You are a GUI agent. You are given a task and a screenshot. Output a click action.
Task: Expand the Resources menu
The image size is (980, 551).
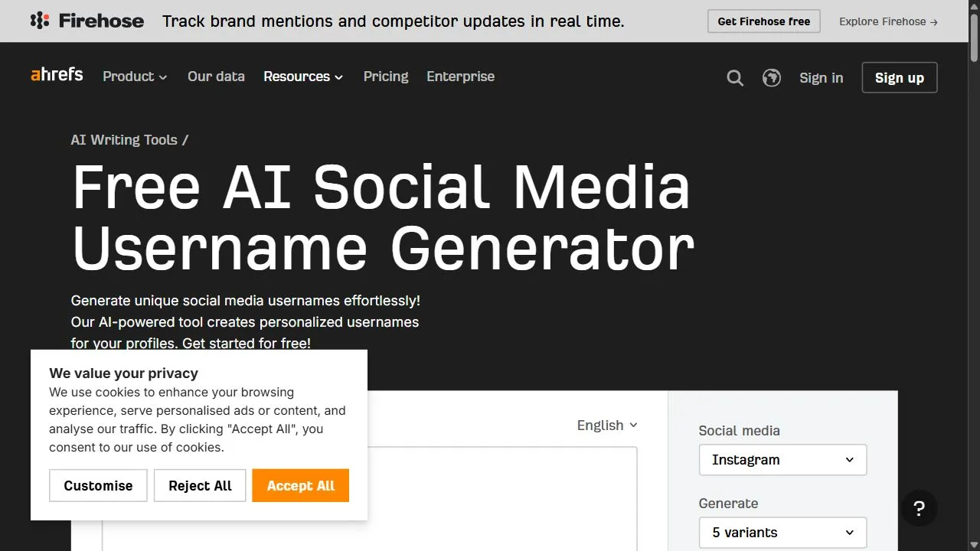coord(303,77)
